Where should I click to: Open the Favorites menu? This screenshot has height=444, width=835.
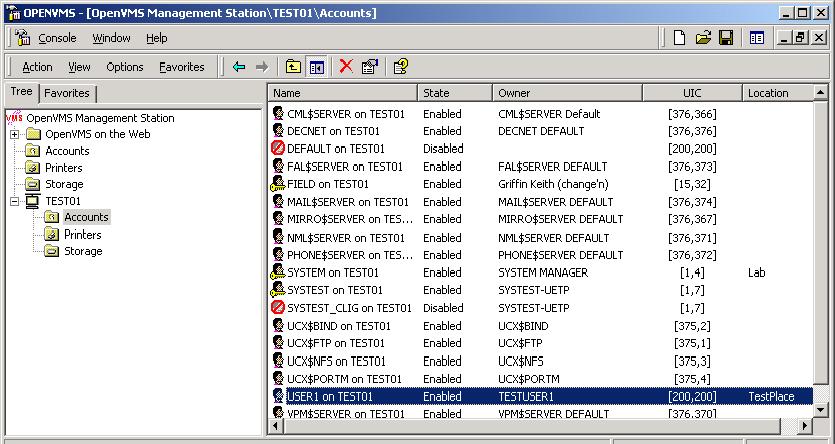pos(182,67)
